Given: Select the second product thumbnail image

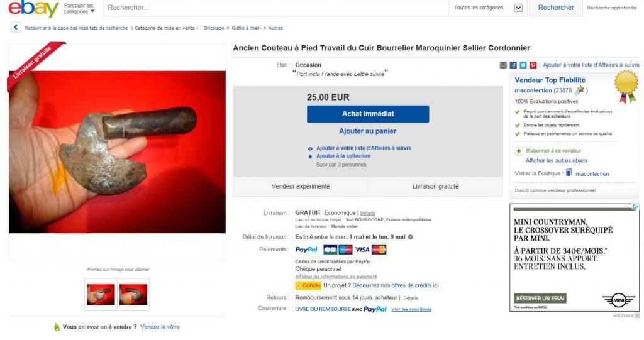Looking at the screenshot, I should click(133, 294).
